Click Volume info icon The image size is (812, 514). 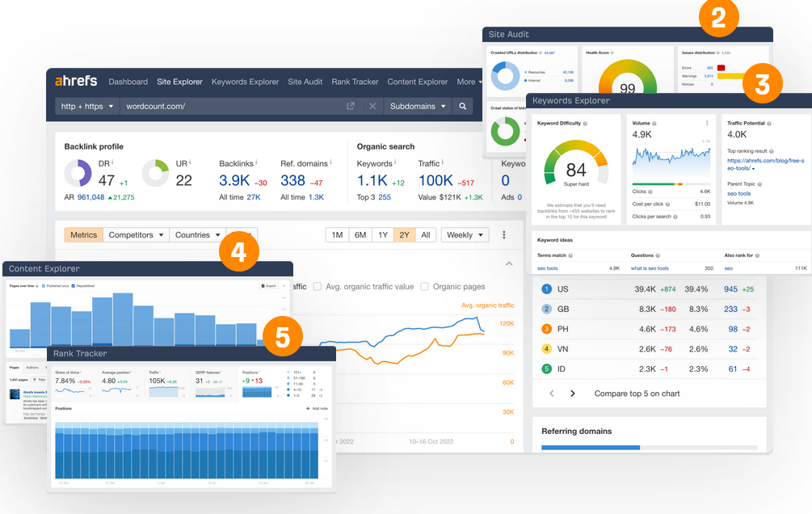(654, 124)
